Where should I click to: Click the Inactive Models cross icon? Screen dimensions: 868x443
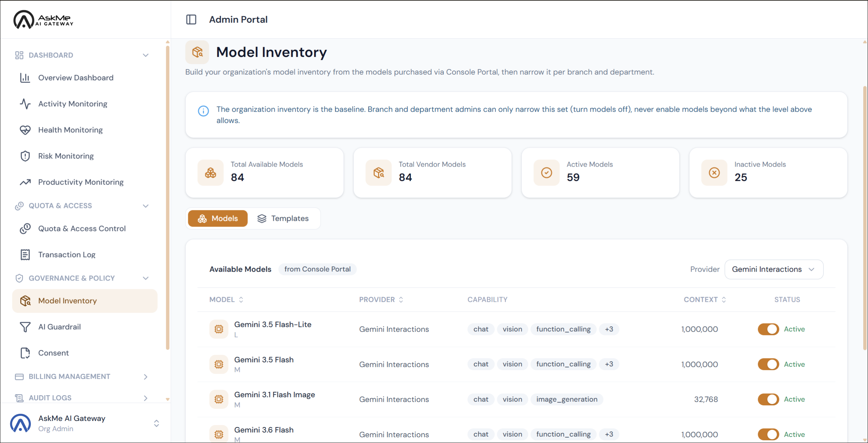click(714, 173)
